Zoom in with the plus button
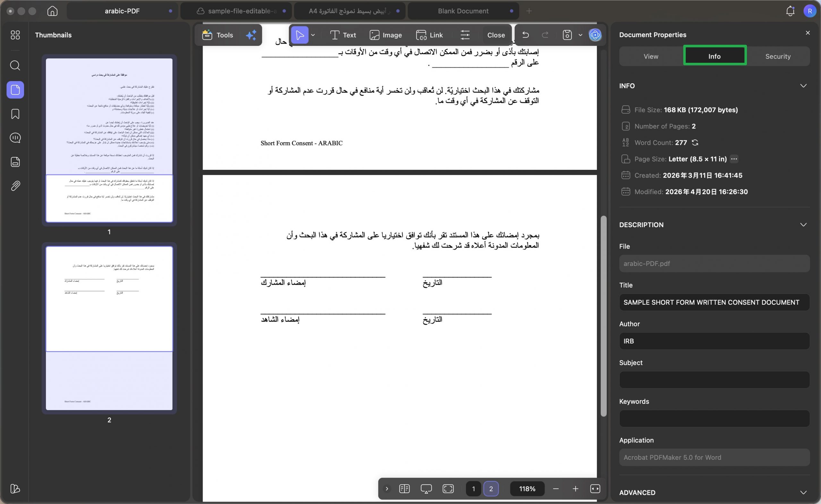This screenshot has width=821, height=504. (575, 489)
